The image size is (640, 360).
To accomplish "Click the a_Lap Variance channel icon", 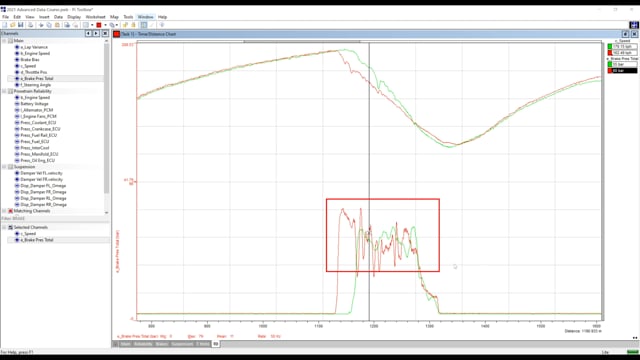I will [x=17, y=47].
